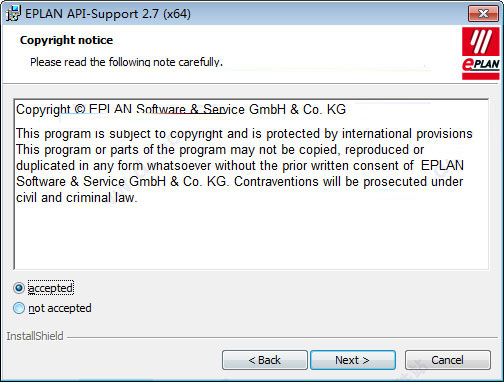The image size is (504, 382).
Task: Click empty area of the copyright text box
Action: pos(251,237)
